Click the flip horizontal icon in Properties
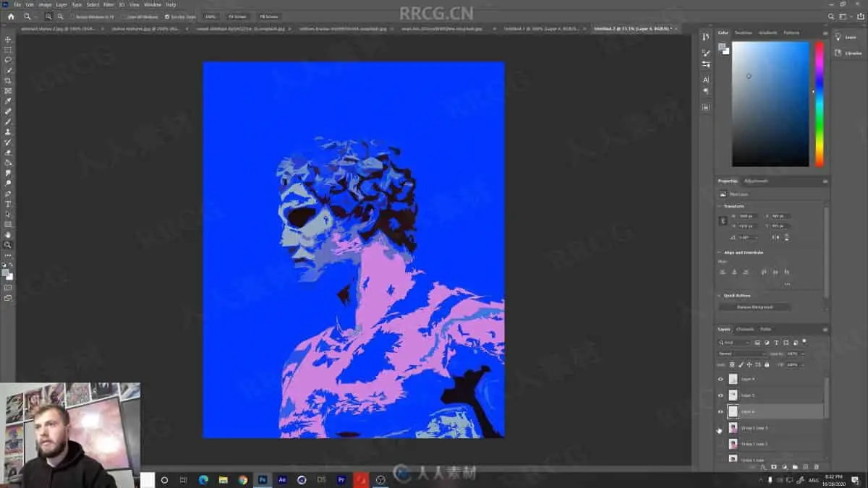Image resolution: width=868 pixels, height=488 pixels. tap(775, 237)
